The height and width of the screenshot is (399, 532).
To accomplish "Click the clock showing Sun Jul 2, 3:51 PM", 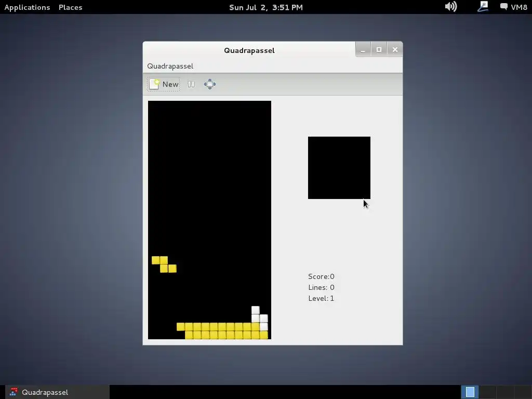I will 265,7.
